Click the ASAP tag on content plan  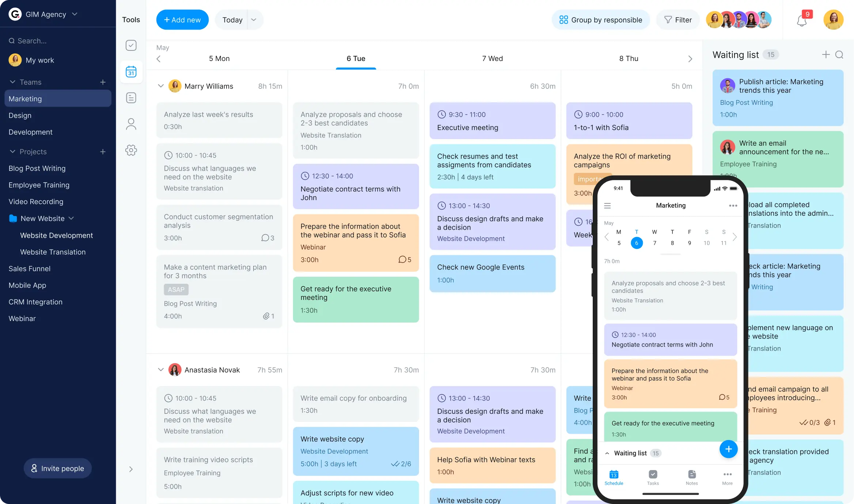176,290
